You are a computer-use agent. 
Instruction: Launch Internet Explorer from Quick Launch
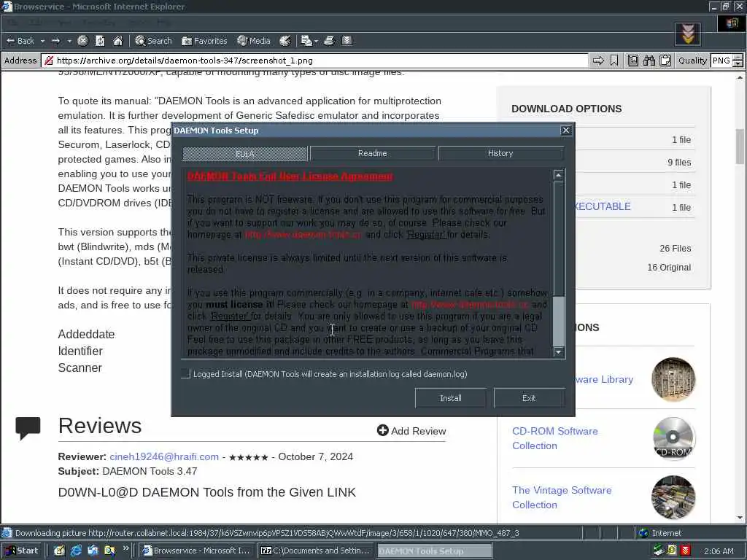(76, 551)
